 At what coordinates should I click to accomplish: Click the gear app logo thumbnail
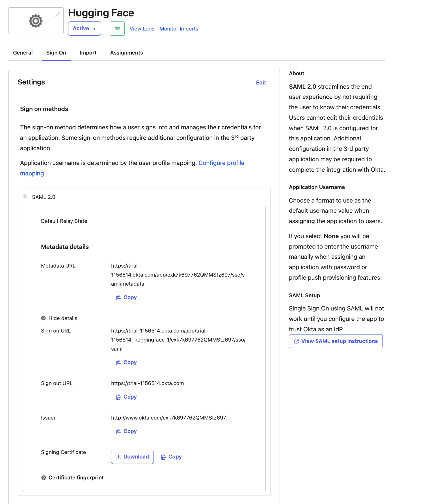[36, 21]
